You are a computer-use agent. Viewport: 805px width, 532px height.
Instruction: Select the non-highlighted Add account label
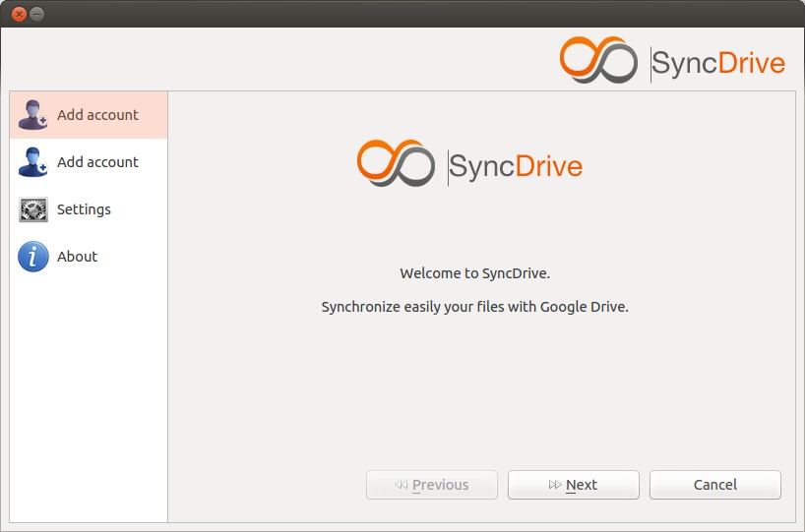tap(97, 162)
